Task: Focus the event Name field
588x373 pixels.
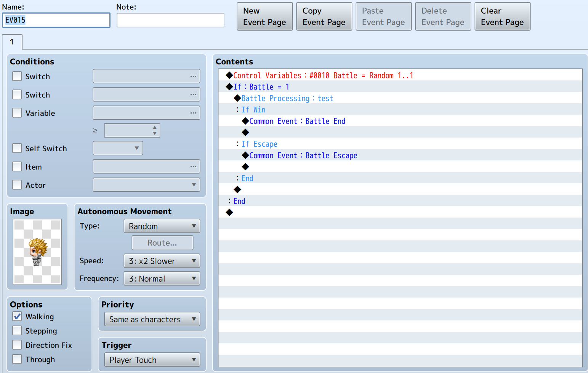Action: tap(56, 20)
